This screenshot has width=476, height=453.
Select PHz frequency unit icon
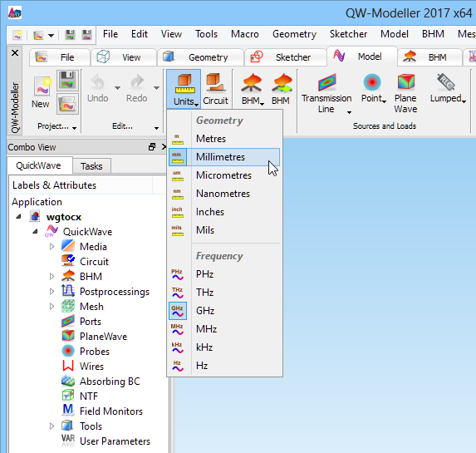[178, 274]
